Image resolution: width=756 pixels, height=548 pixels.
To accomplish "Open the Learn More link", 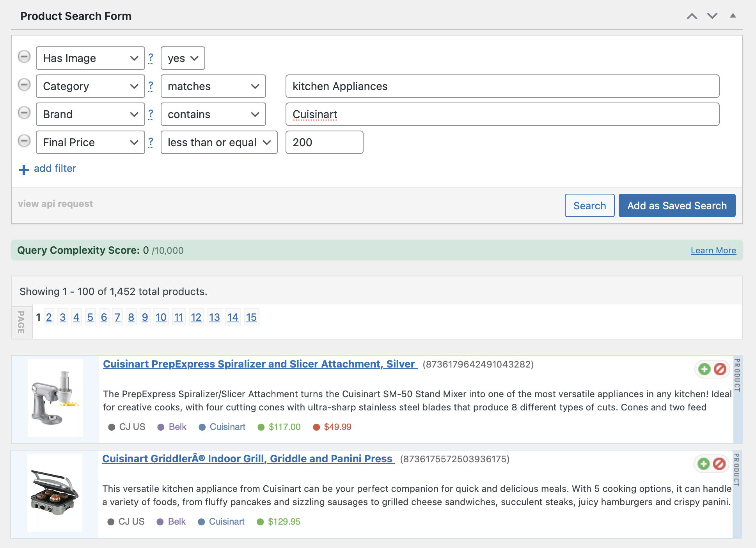I will pyautogui.click(x=713, y=250).
